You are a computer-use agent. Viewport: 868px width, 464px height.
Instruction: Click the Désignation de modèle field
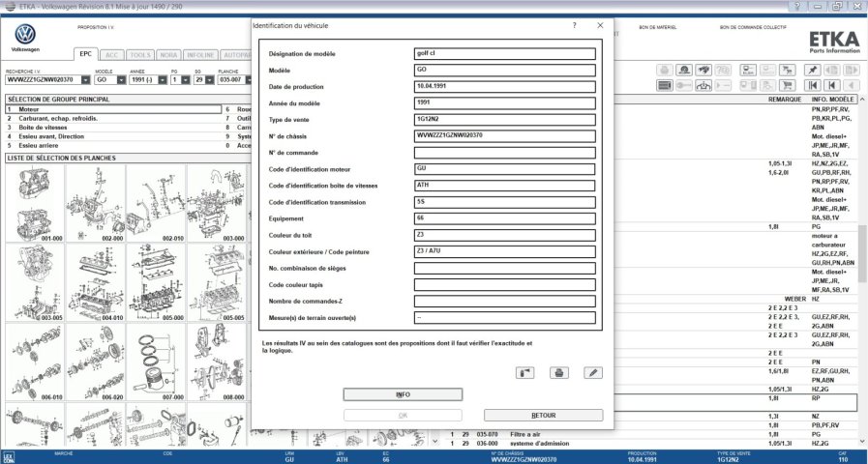505,53
